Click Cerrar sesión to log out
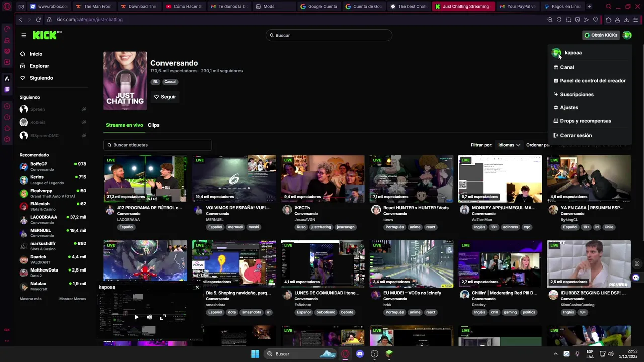 pos(576,135)
